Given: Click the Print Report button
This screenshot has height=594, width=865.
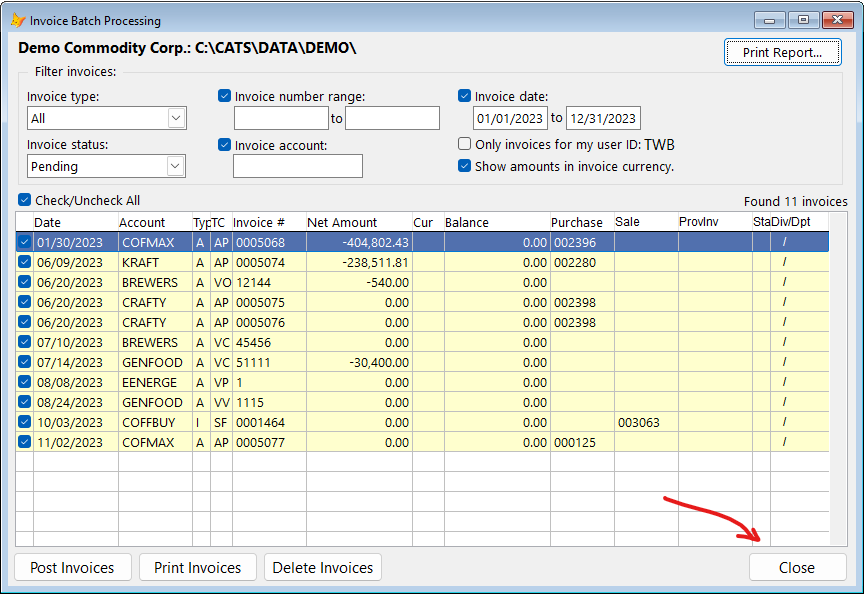Looking at the screenshot, I should click(782, 52).
